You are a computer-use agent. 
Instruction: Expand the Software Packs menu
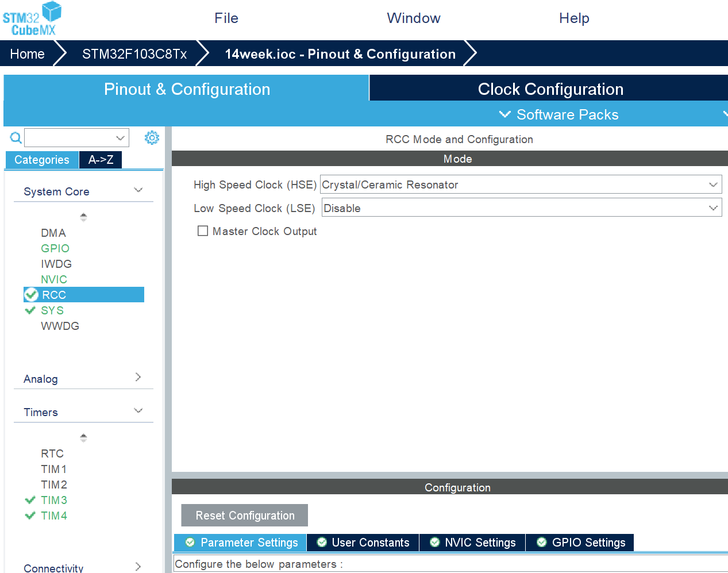(558, 114)
